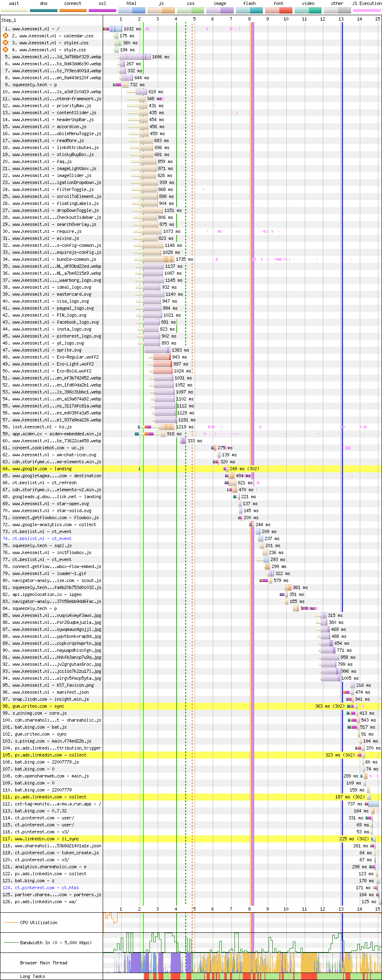
Task: Click the bundle-common.js request row
Action: 54,259
